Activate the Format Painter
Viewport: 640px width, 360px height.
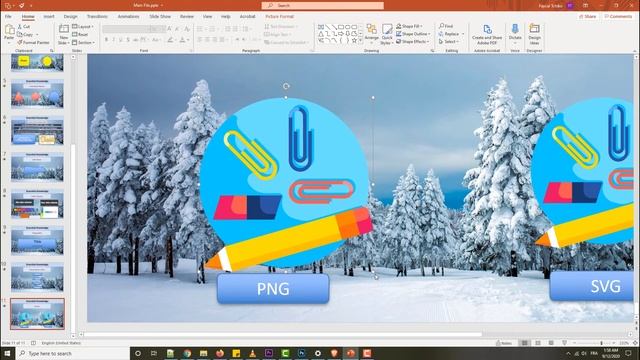[x=33, y=42]
